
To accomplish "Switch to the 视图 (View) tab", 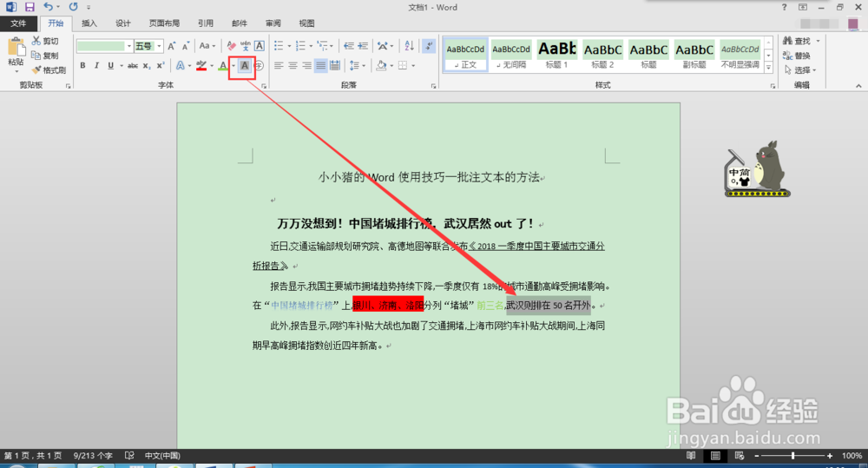I will pyautogui.click(x=306, y=23).
